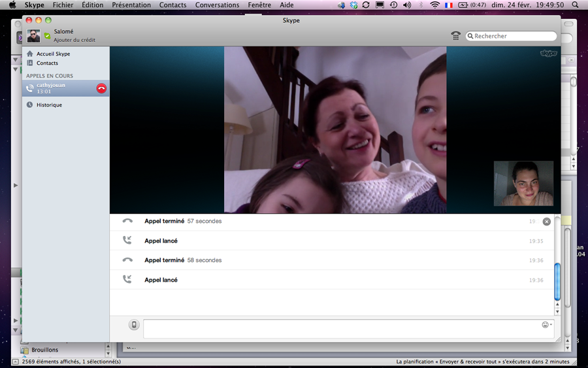Open the Aide menu
This screenshot has width=588, height=368.
pos(287,5)
